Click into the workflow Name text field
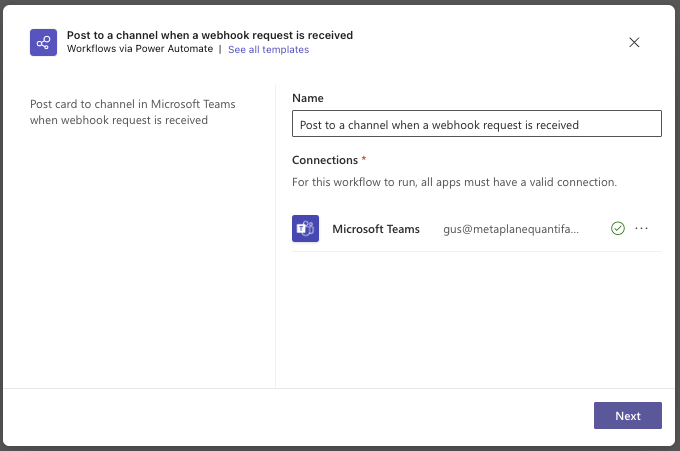The image size is (680, 451). (476, 124)
